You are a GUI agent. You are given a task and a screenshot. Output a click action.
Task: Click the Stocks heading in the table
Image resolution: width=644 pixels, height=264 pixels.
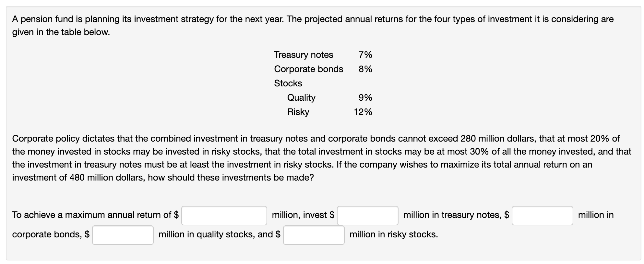click(288, 83)
